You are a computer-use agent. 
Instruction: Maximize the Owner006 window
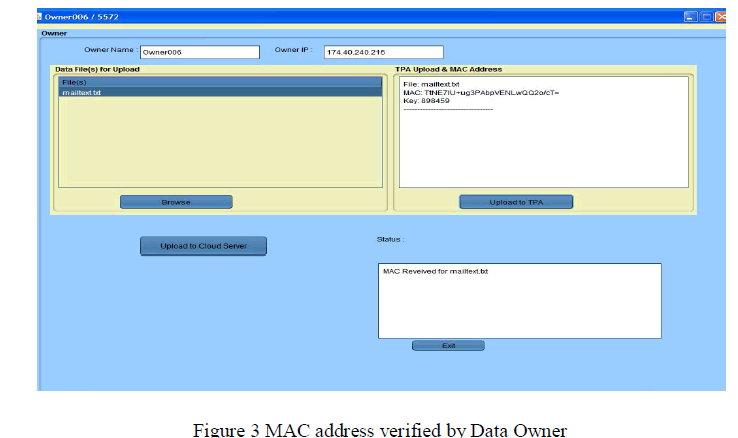[x=706, y=18]
